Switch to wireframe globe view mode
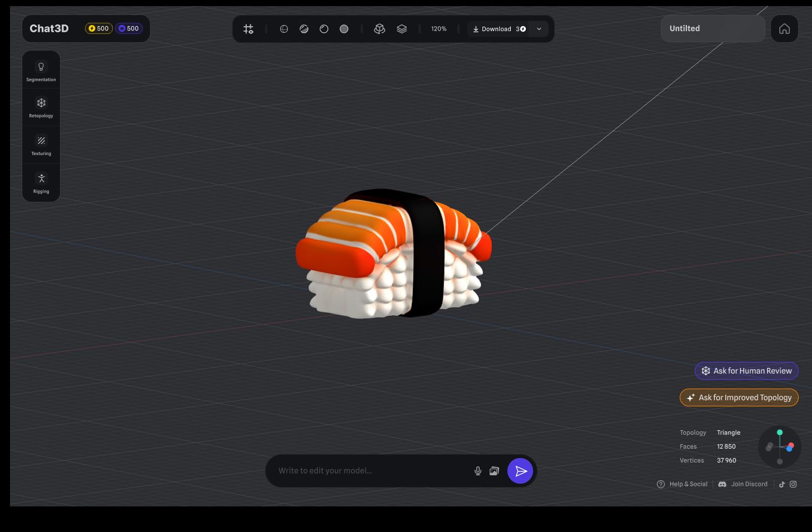The width and height of the screenshot is (812, 532). pyautogui.click(x=284, y=29)
